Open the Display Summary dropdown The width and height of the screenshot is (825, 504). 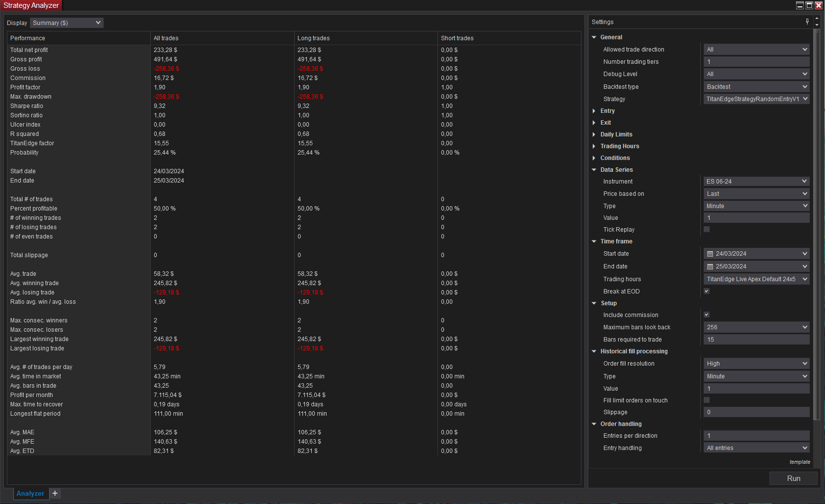coord(67,23)
